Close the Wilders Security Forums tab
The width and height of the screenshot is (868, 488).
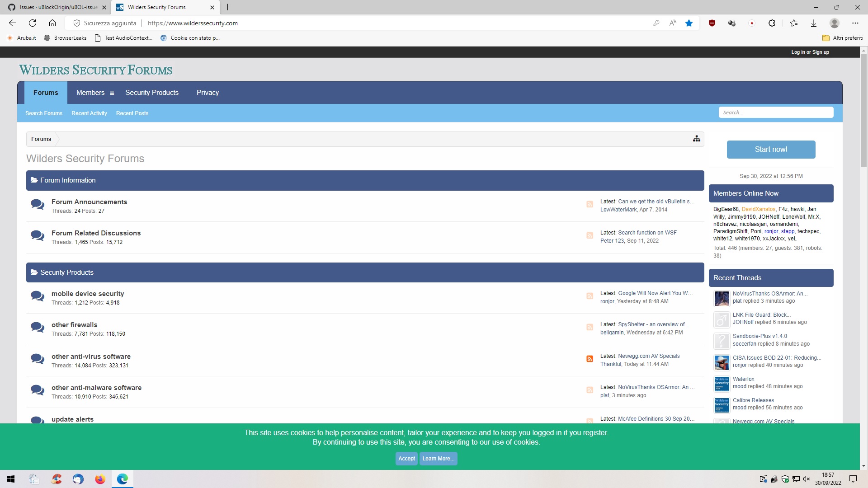212,7
